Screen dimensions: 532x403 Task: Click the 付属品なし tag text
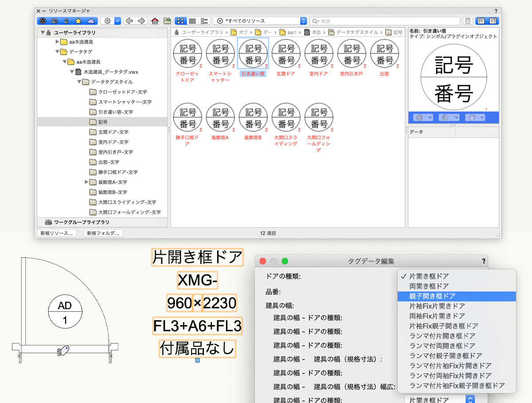click(197, 348)
